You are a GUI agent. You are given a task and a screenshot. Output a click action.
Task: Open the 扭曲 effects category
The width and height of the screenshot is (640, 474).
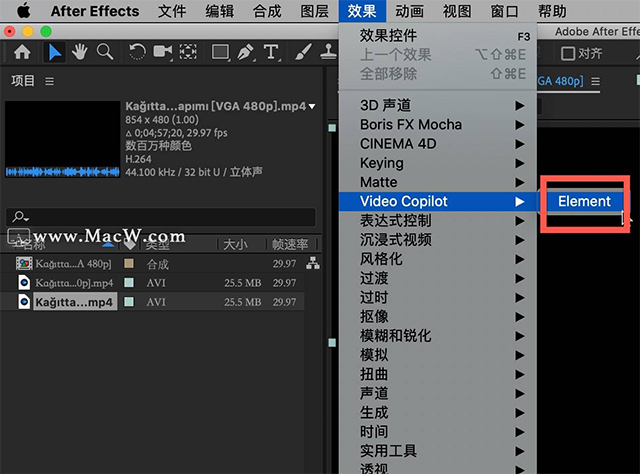pyautogui.click(x=438, y=374)
